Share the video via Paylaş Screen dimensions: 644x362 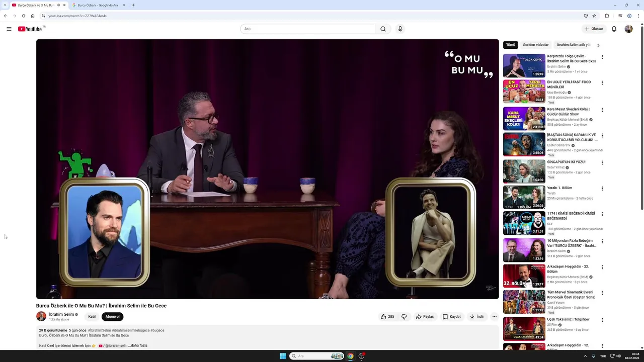point(425,317)
